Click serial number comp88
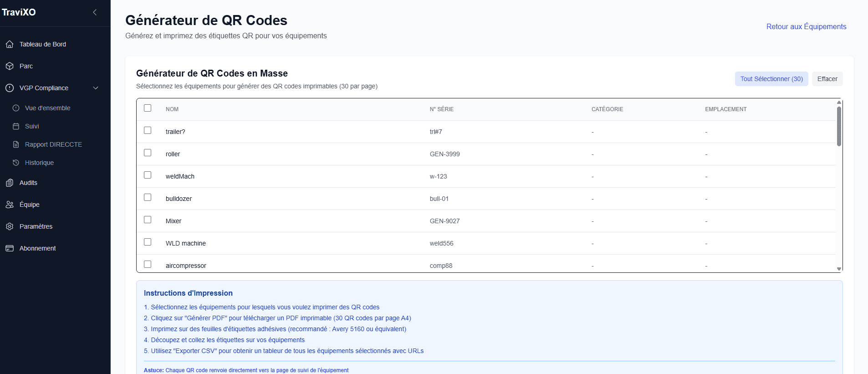This screenshot has width=868, height=374. point(441,266)
